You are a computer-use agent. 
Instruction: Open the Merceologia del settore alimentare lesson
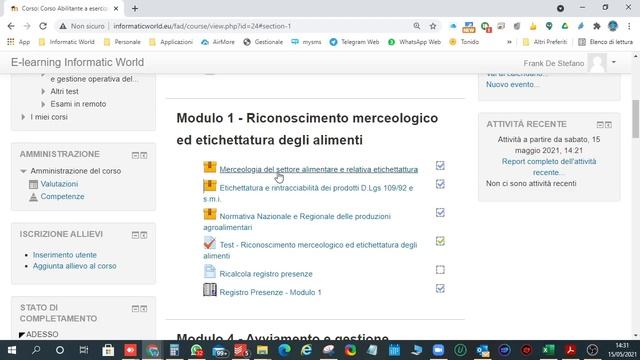[318, 169]
